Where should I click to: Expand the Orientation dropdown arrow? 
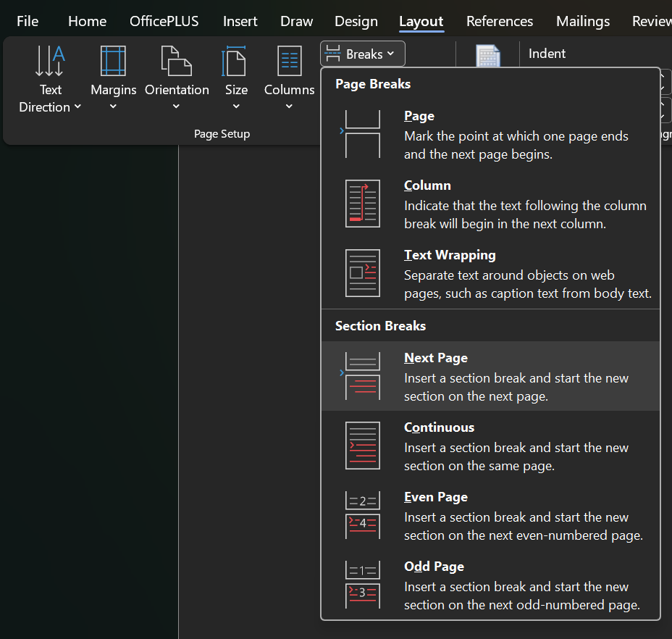[176, 107]
